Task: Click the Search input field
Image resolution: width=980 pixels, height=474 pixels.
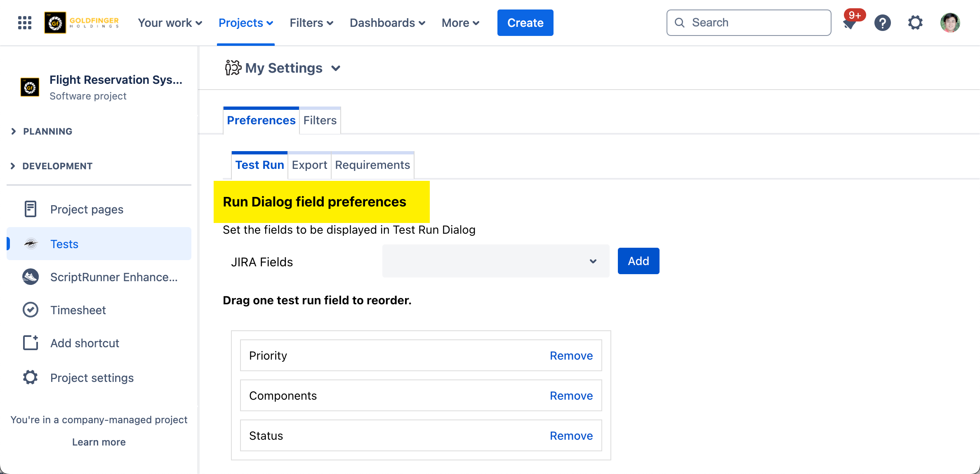Action: [x=749, y=23]
